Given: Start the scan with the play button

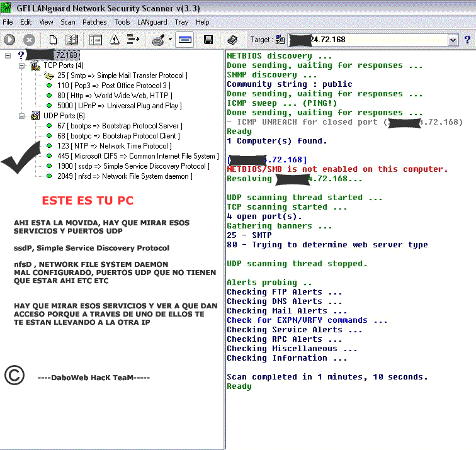Looking at the screenshot, I should point(9,40).
